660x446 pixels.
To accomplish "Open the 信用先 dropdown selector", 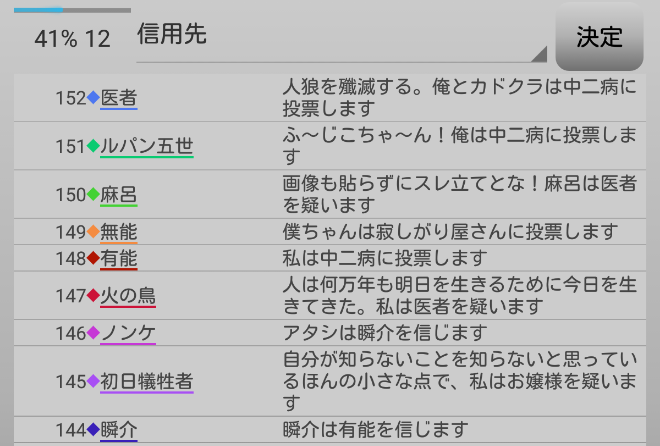I will 340,37.
